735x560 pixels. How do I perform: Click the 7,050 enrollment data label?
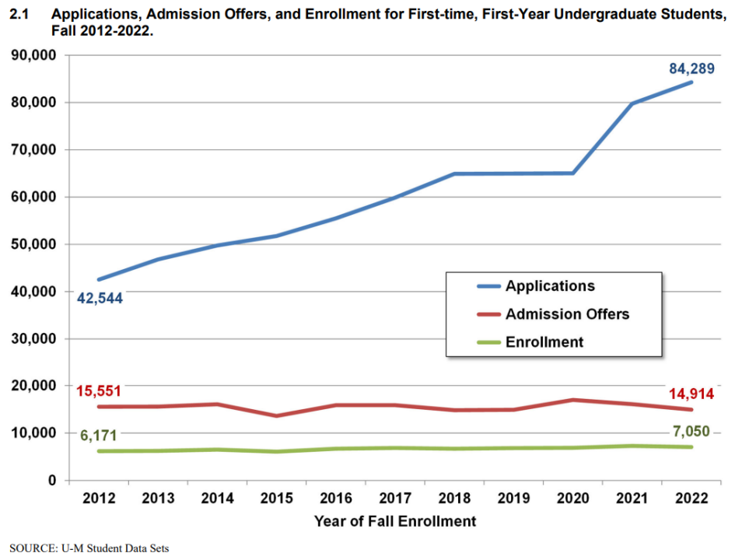[x=691, y=431]
